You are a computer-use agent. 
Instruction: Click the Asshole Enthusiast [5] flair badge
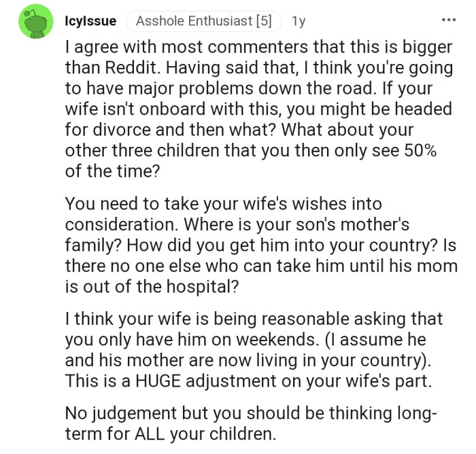(202, 21)
